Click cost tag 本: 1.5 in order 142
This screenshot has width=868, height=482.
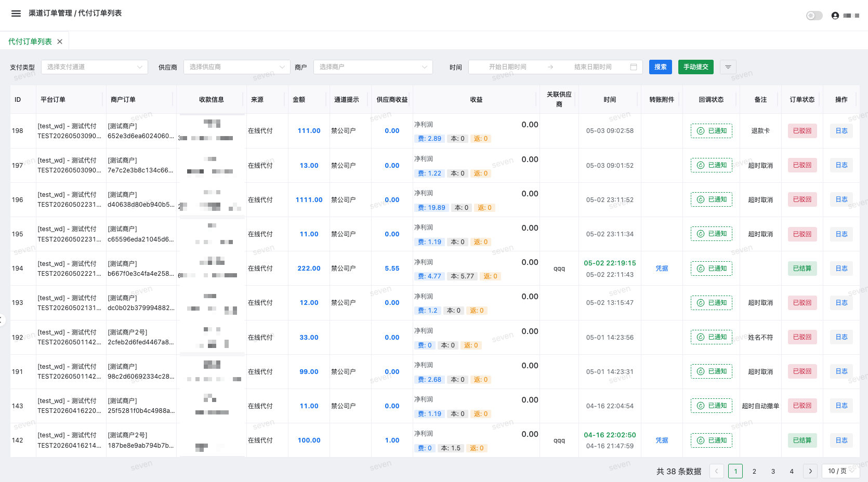451,448
